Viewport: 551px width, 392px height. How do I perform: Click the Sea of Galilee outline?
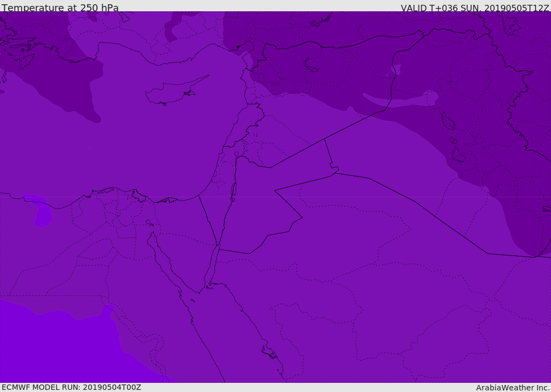(237, 155)
